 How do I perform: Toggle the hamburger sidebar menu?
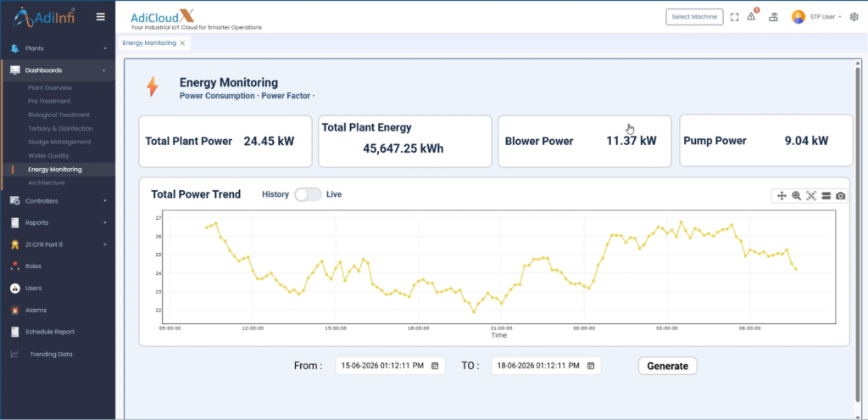pos(101,17)
